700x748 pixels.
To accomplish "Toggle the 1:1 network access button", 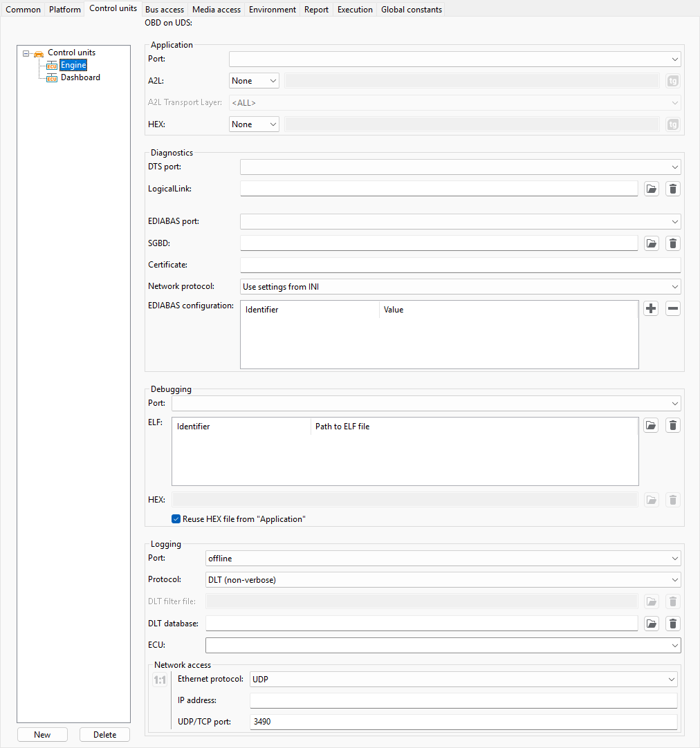I will point(160,680).
